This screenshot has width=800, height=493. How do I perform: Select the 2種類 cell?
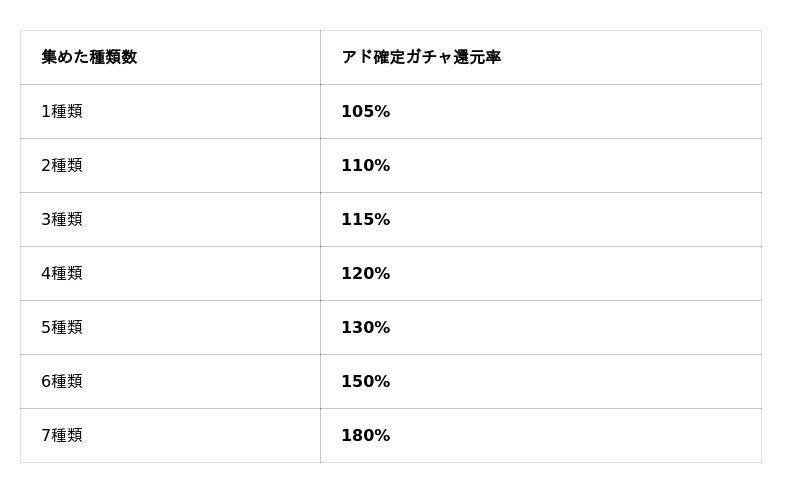pos(62,166)
